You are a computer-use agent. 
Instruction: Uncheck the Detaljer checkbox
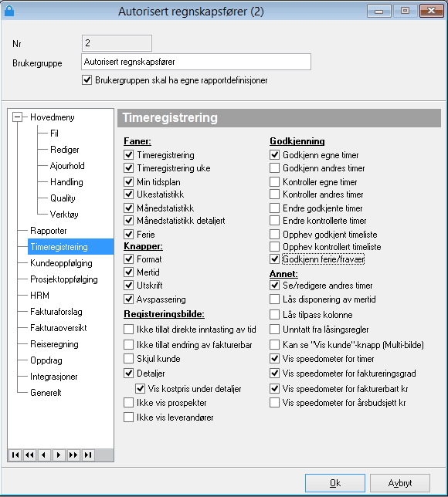point(128,373)
